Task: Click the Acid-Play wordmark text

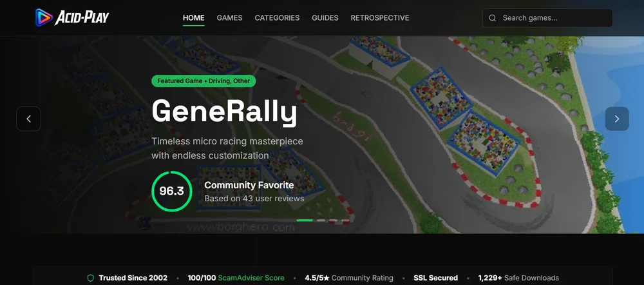Action: (x=82, y=17)
